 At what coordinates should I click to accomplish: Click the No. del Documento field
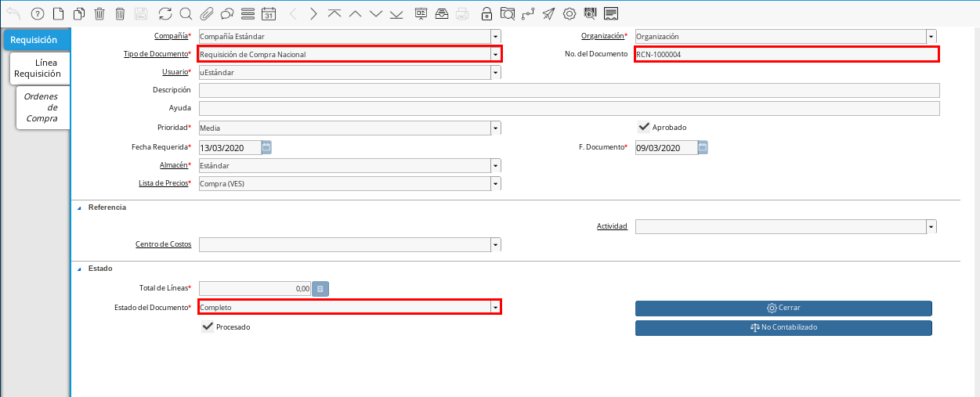[x=787, y=54]
